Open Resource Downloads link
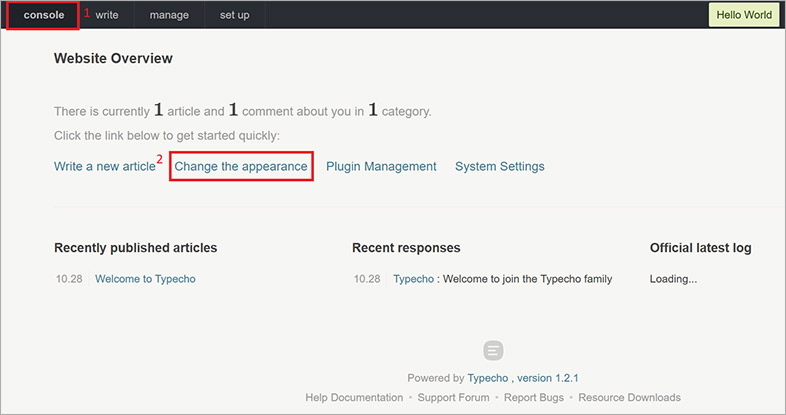 point(629,397)
